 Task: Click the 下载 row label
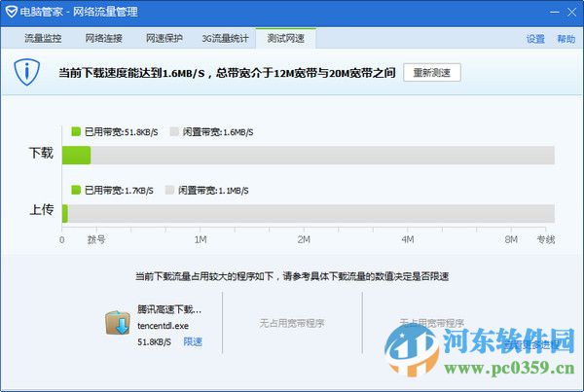(41, 153)
